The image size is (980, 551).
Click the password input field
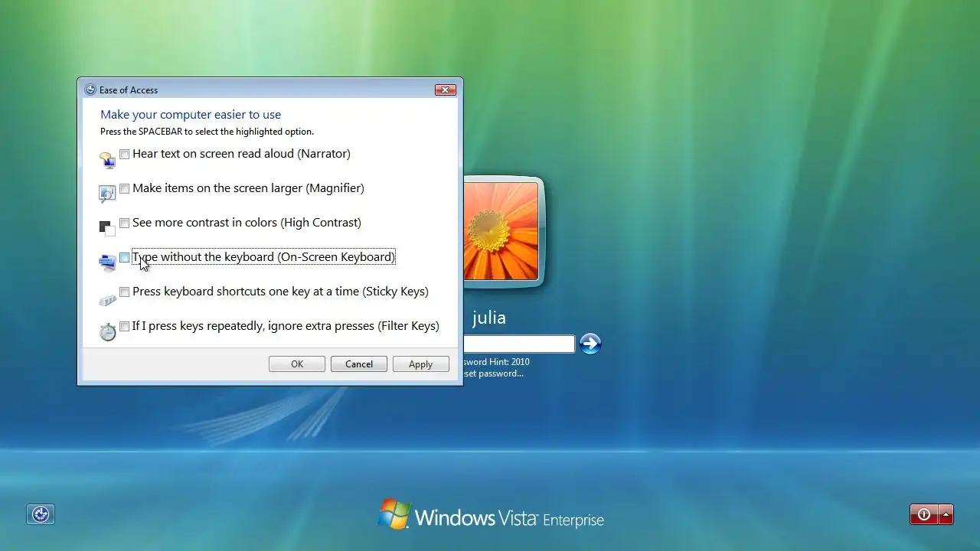coord(519,344)
